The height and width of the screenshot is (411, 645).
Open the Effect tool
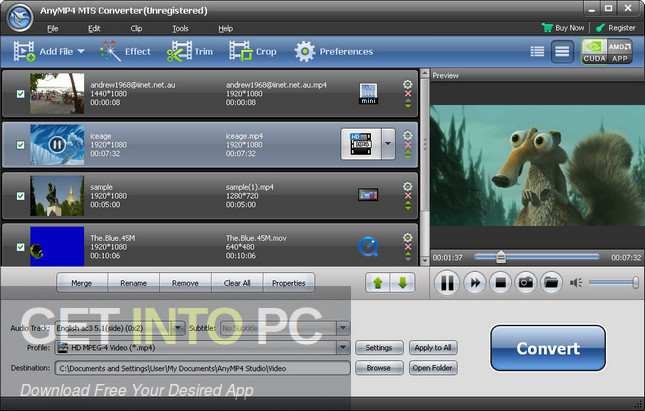pos(125,51)
